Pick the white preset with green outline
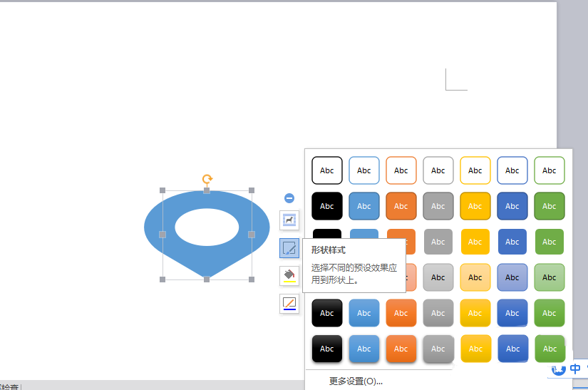This screenshot has height=390, width=588. tap(550, 170)
